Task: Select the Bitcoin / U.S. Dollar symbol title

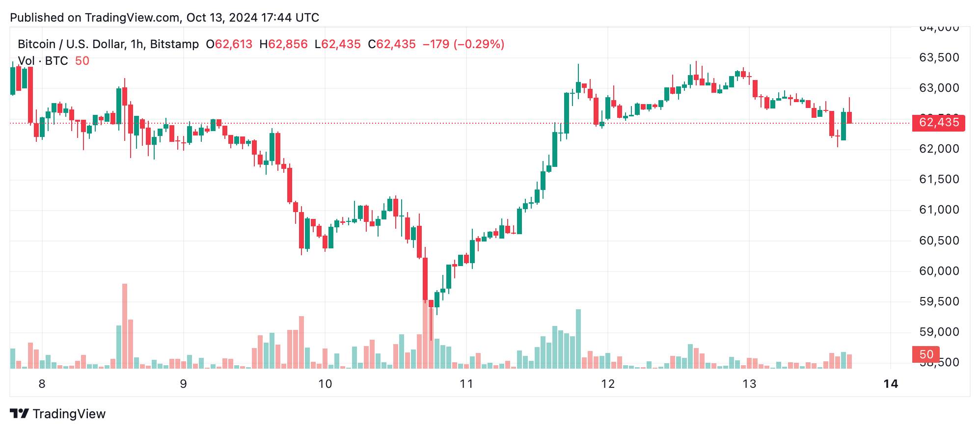Action: tap(71, 44)
